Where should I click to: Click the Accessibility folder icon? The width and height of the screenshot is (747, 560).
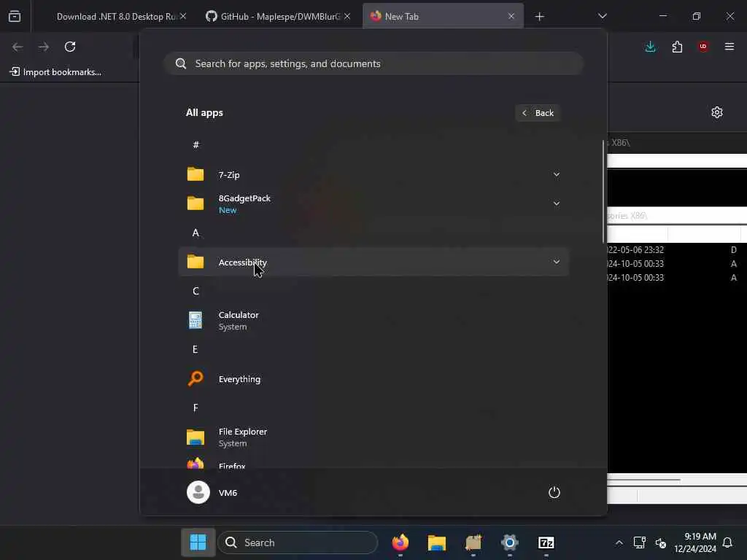196,262
